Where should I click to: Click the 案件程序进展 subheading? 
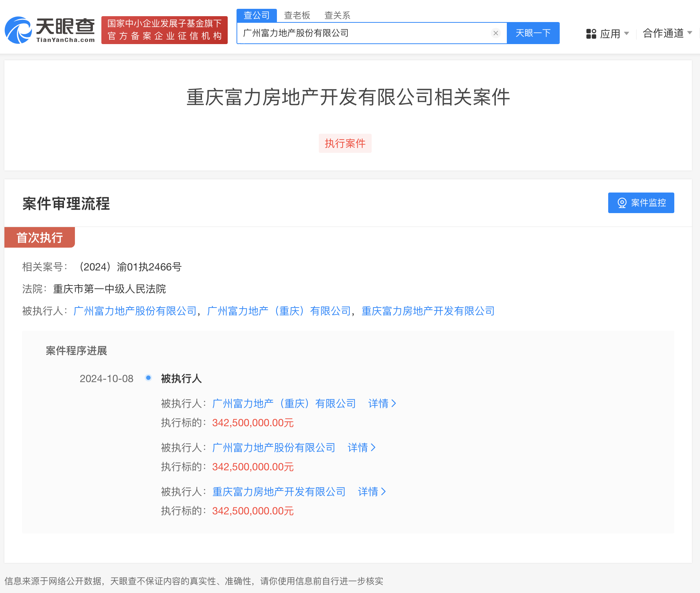76,351
